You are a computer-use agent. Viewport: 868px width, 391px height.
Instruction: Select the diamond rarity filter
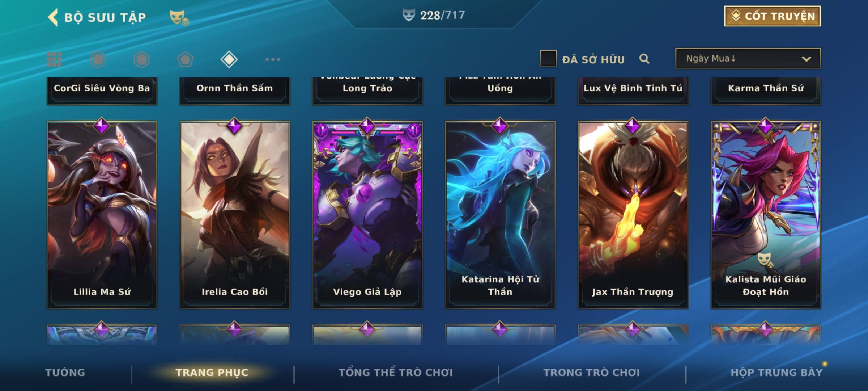click(229, 59)
